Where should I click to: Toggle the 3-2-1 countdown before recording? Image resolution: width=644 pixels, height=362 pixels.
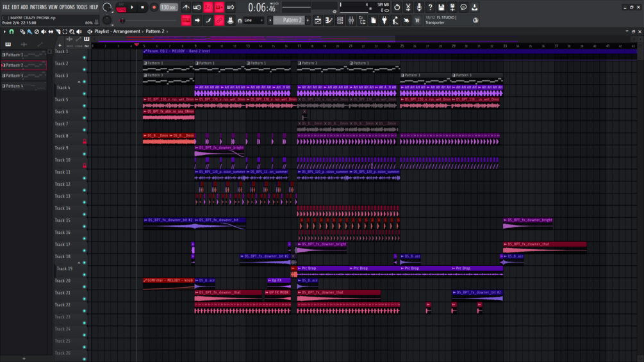(208, 8)
